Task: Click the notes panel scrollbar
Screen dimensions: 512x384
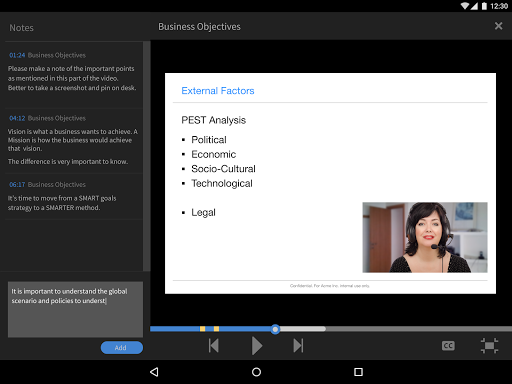Action: 146,156
